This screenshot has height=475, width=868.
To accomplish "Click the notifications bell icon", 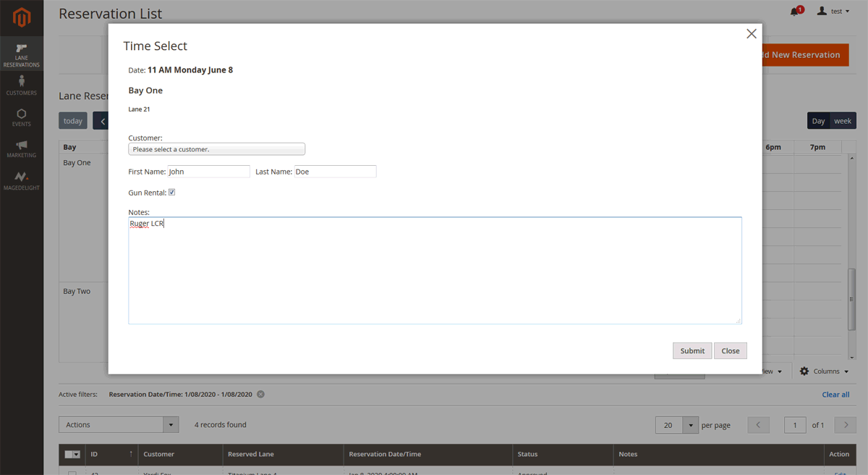I will pyautogui.click(x=795, y=12).
